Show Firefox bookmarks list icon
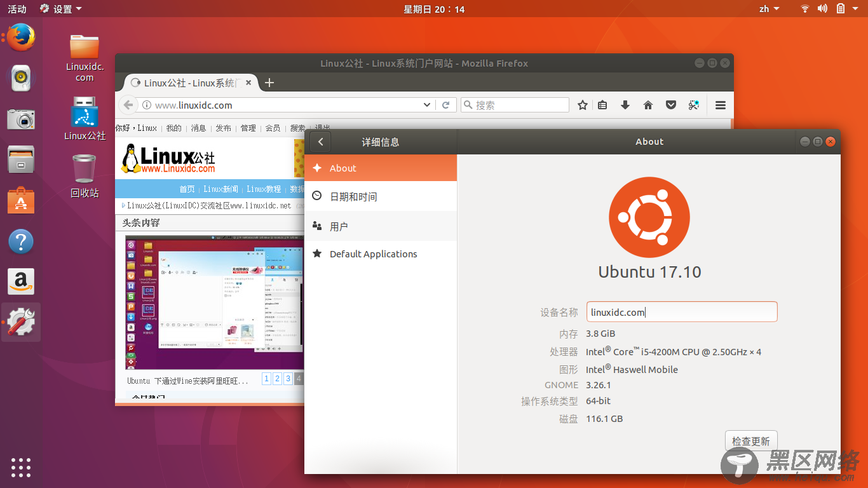 (x=603, y=105)
